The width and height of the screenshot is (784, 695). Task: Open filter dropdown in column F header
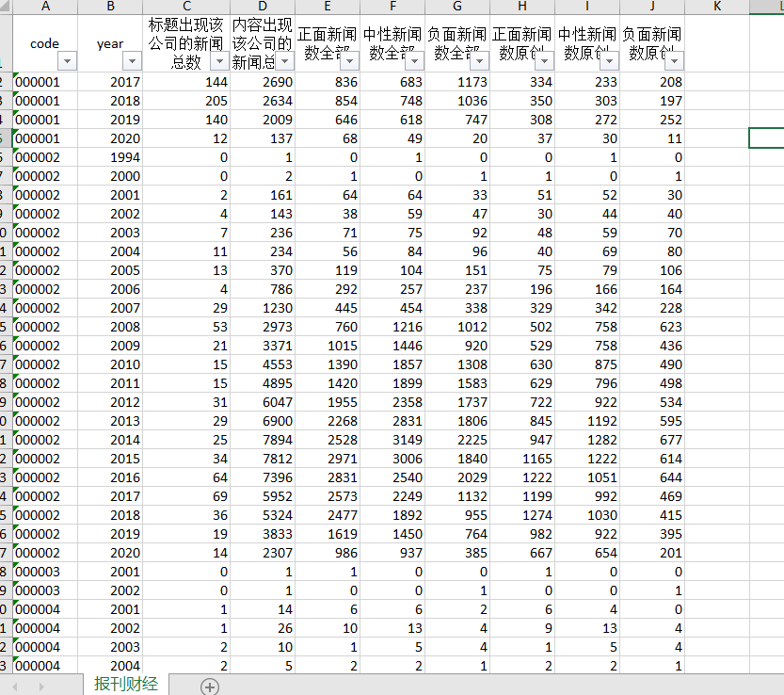click(x=414, y=61)
